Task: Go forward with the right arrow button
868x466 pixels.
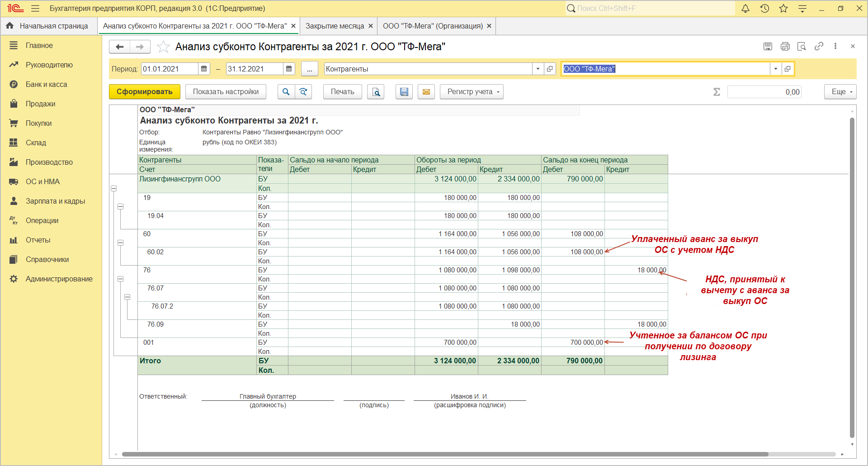Action: (x=140, y=47)
